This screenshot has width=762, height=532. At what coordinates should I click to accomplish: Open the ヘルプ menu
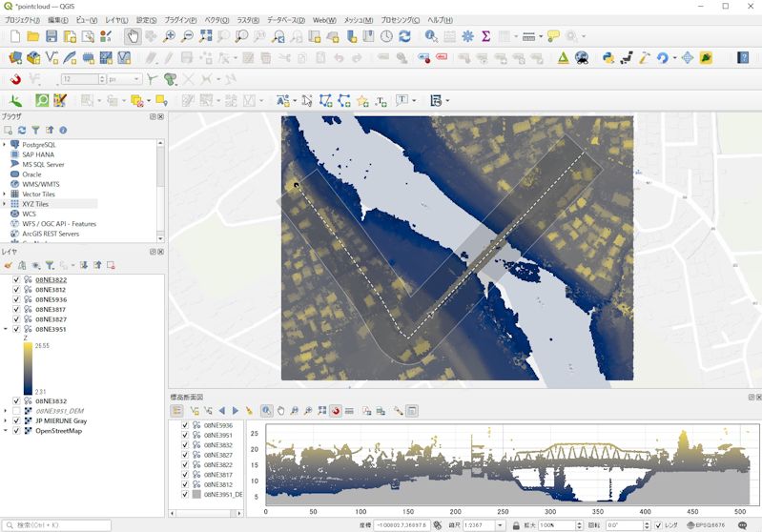tap(440, 20)
